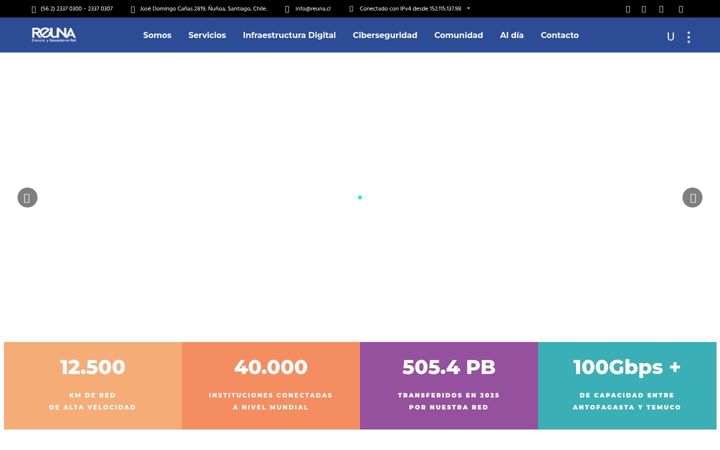This screenshot has height=450, width=720.
Task: Click the last social icon at top right
Action: [681, 9]
